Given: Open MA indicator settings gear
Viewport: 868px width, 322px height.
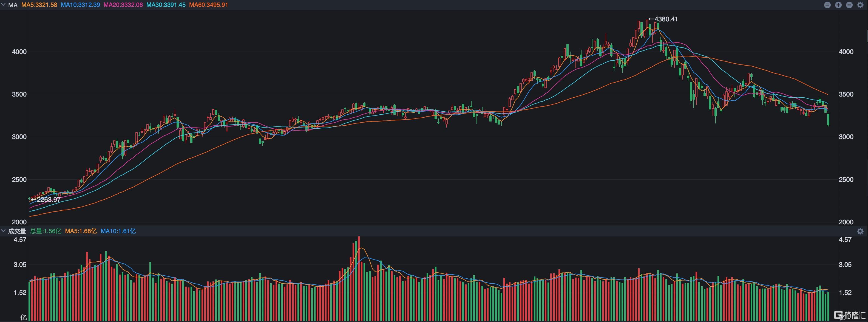Looking at the screenshot, I should point(860,5).
